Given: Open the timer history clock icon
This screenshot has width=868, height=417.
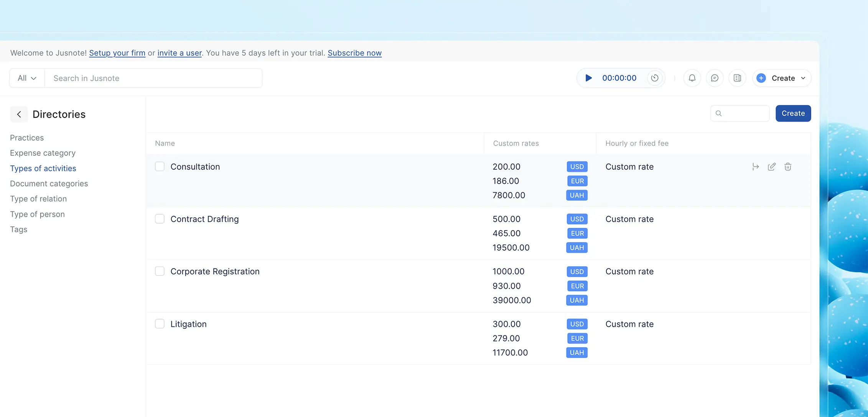Looking at the screenshot, I should click(x=655, y=78).
